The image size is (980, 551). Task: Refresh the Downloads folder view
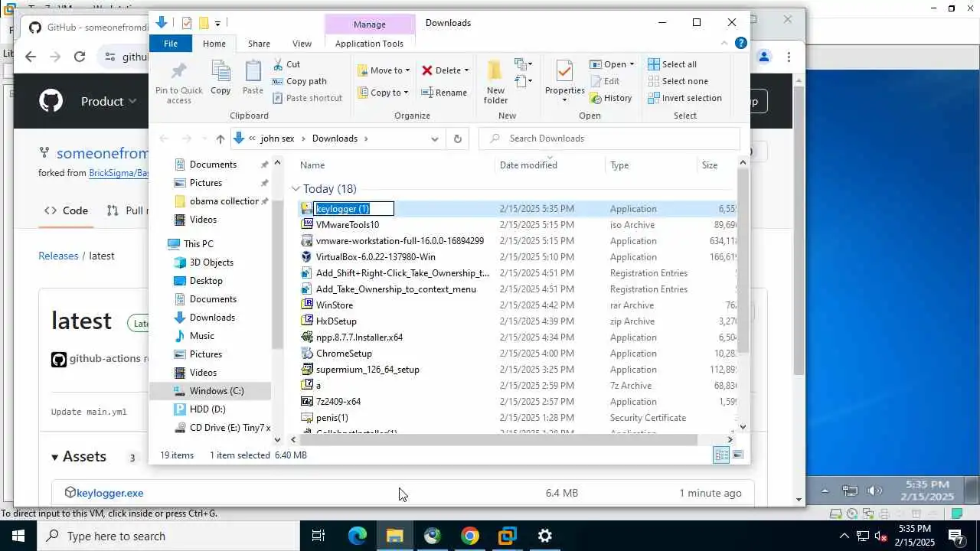click(457, 139)
